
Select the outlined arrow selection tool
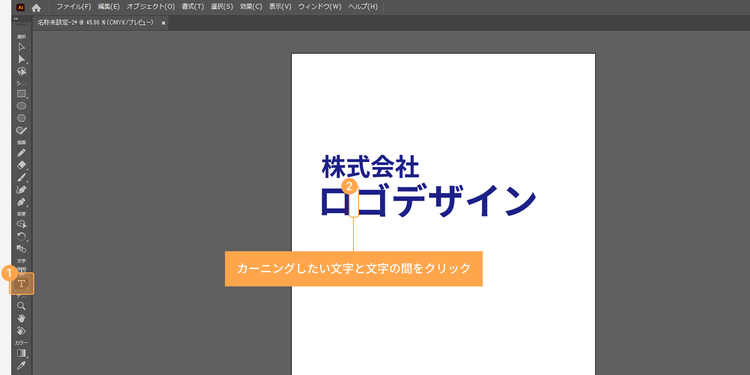[21, 47]
